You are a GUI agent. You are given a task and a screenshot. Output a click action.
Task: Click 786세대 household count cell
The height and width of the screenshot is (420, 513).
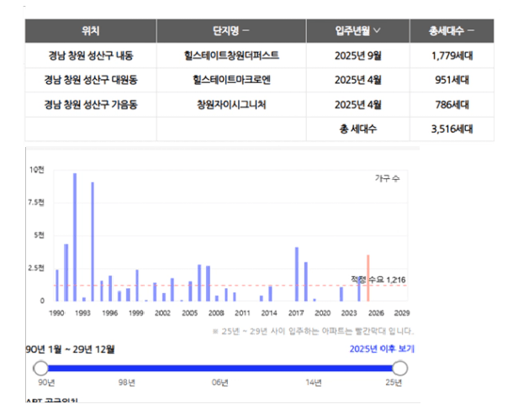[452, 105]
